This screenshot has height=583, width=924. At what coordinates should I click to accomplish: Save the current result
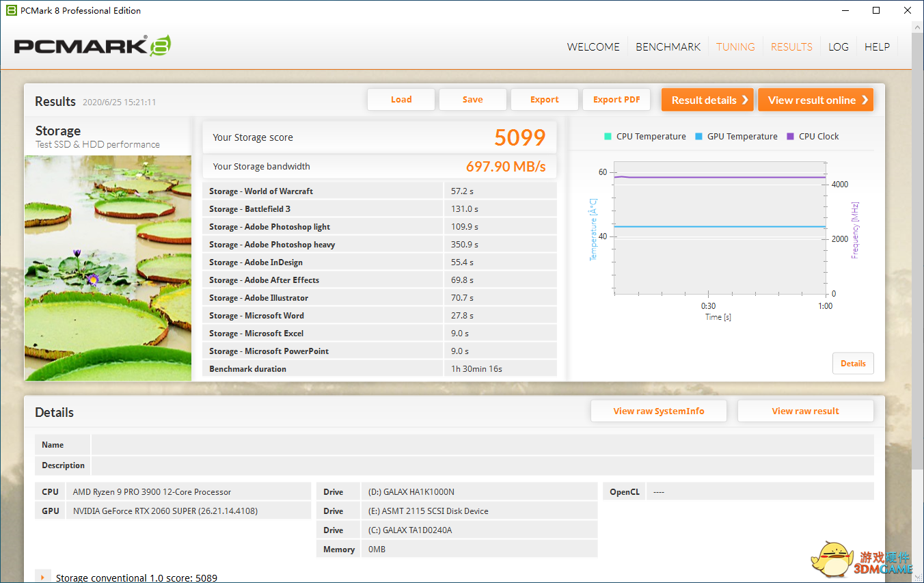pyautogui.click(x=473, y=100)
